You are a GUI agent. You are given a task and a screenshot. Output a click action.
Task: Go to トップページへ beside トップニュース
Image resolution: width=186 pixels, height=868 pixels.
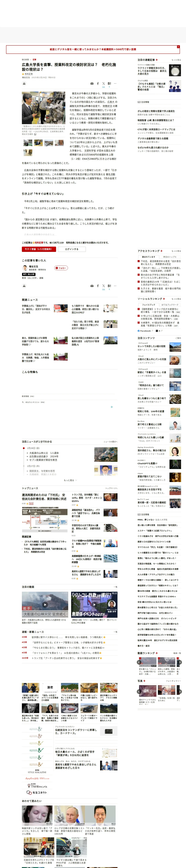pos(111,488)
